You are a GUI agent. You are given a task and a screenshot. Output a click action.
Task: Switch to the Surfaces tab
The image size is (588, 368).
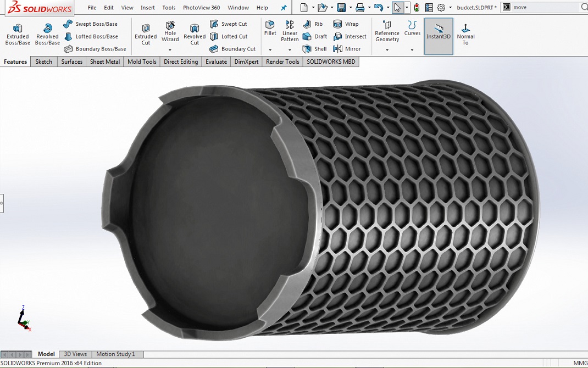click(71, 62)
